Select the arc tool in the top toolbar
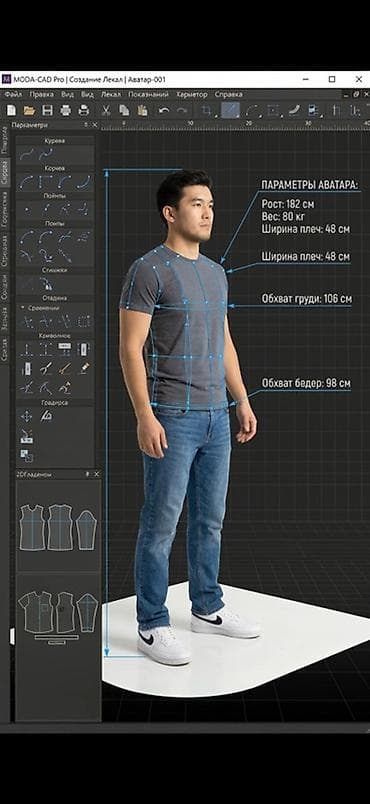Viewport: 370px width, 804px height. [x=252, y=110]
